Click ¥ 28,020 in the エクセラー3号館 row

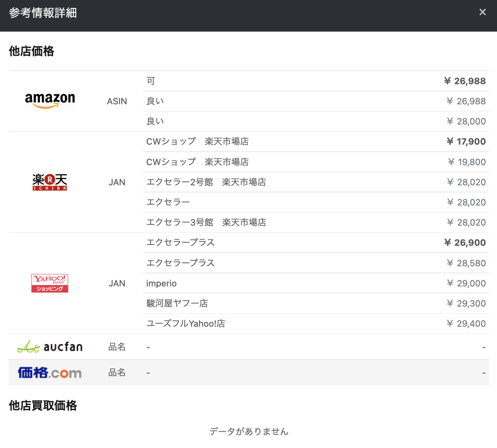[466, 222]
